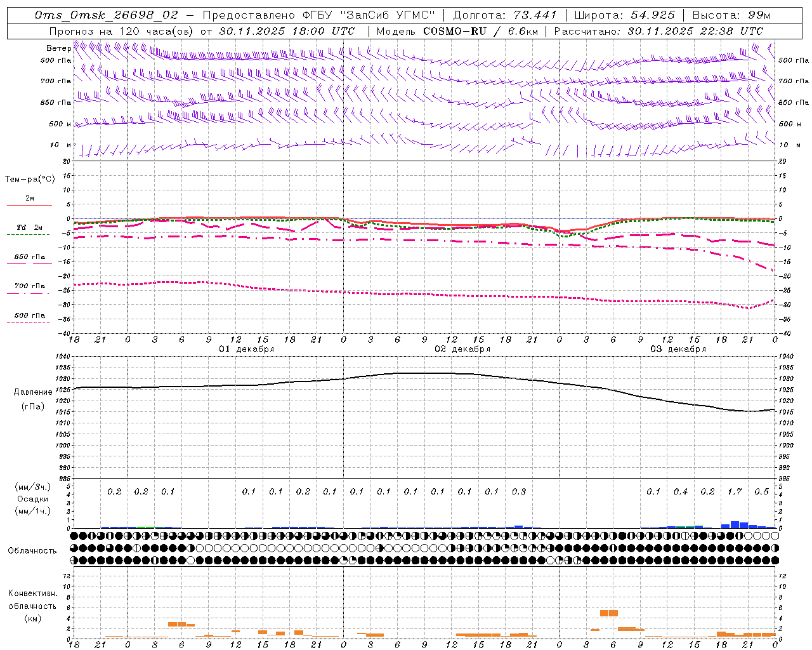Click the Долгота: 73.441 header field
Image resolution: width=812 pixels, height=650 pixels.
504,15
